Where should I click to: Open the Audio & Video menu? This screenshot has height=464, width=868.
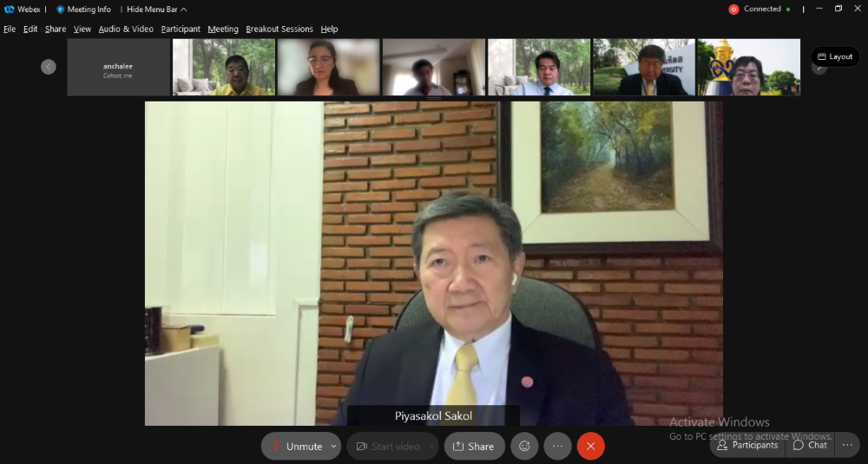pyautogui.click(x=126, y=29)
